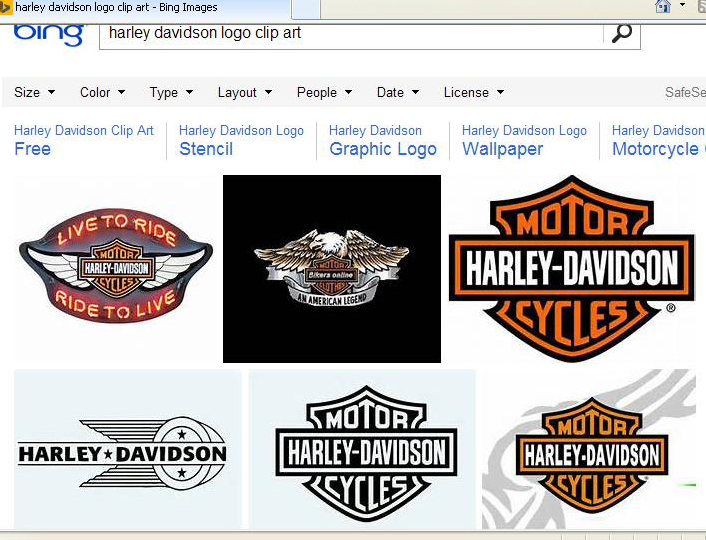Open the Size filter dropdown

35,92
